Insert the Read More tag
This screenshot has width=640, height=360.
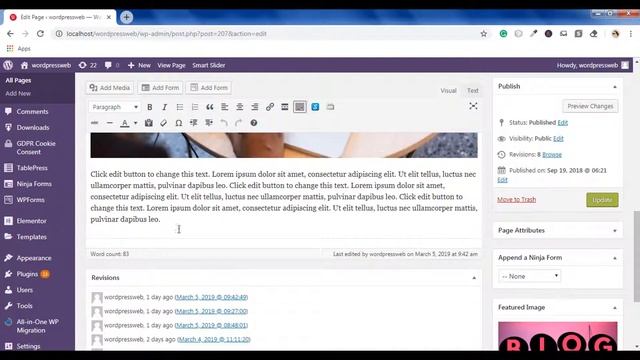click(x=284, y=107)
